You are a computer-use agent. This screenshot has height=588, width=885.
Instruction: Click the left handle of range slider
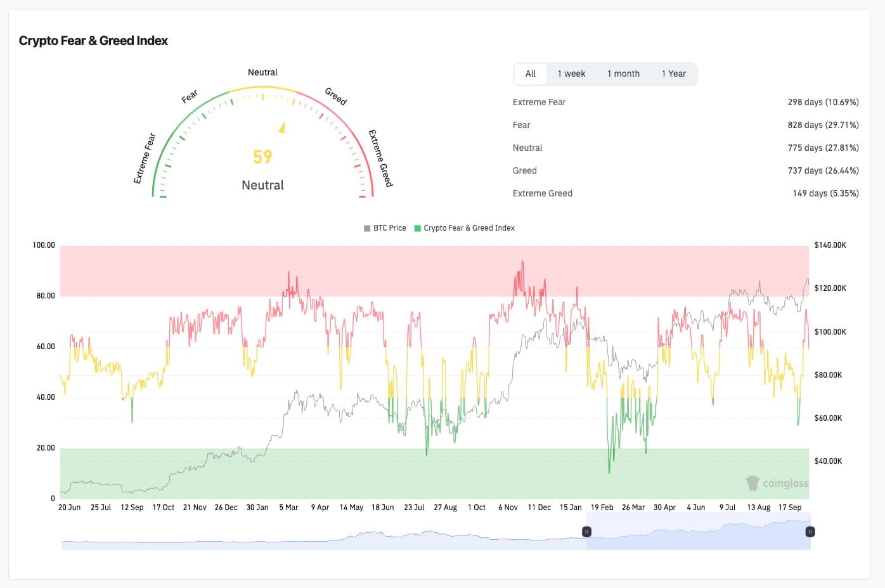587,532
